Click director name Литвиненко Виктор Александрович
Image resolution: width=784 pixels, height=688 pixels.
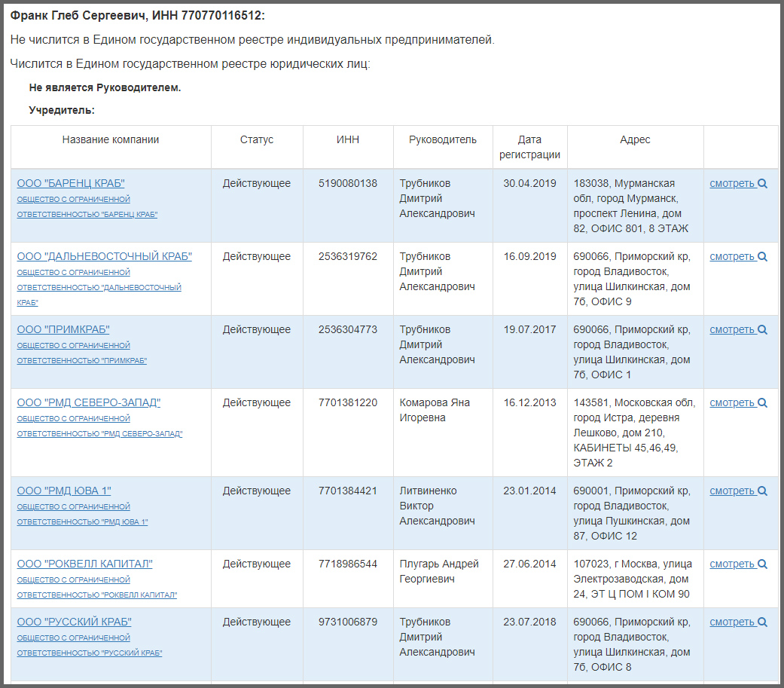(x=437, y=506)
